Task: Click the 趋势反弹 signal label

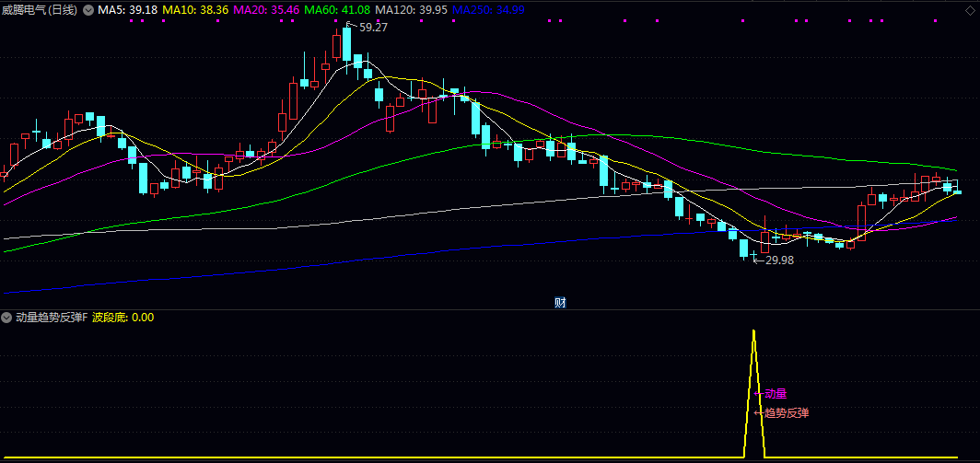Action: [787, 413]
